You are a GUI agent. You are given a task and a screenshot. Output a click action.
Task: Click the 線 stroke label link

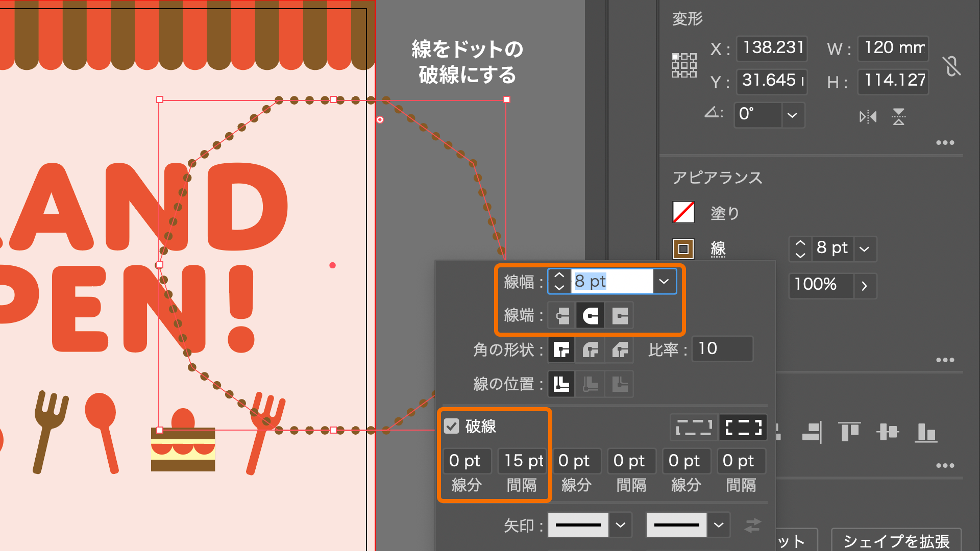[x=718, y=249]
